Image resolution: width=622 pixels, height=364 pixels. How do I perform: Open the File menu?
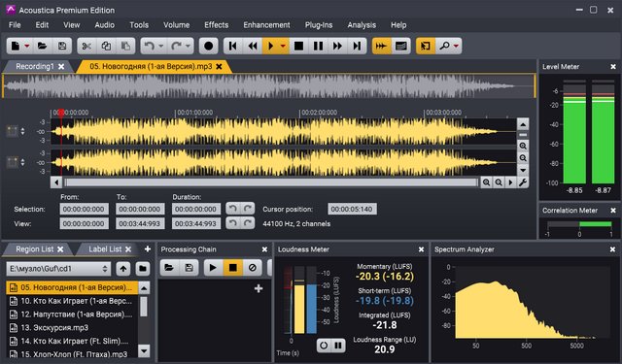[15, 25]
